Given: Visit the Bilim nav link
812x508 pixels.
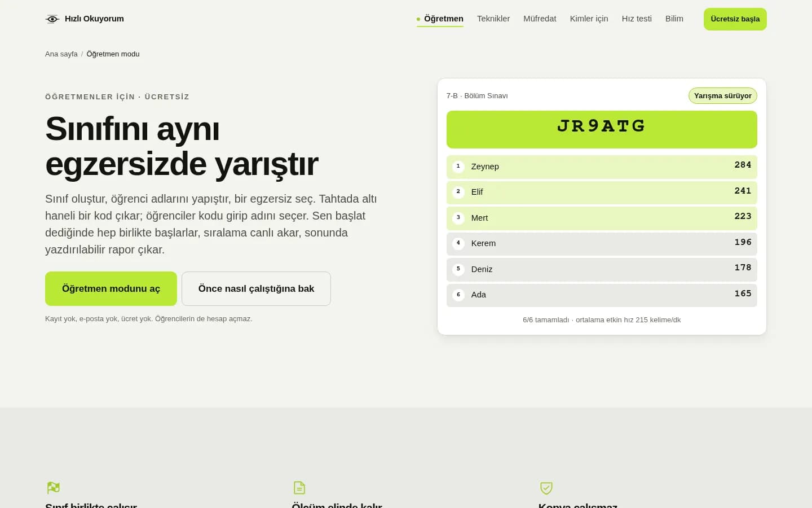Looking at the screenshot, I should pos(674,19).
